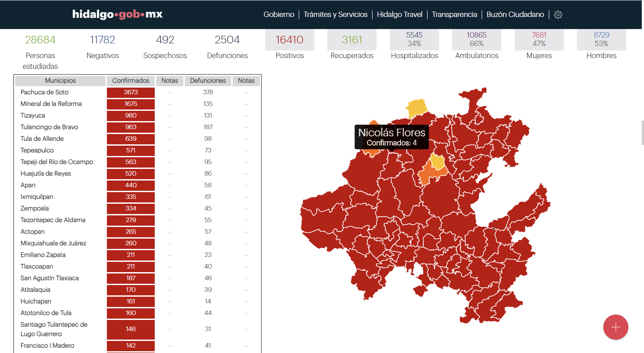Image resolution: width=644 pixels, height=353 pixels.
Task: Click the 3673 confirmed cases red cell
Action: tap(131, 92)
